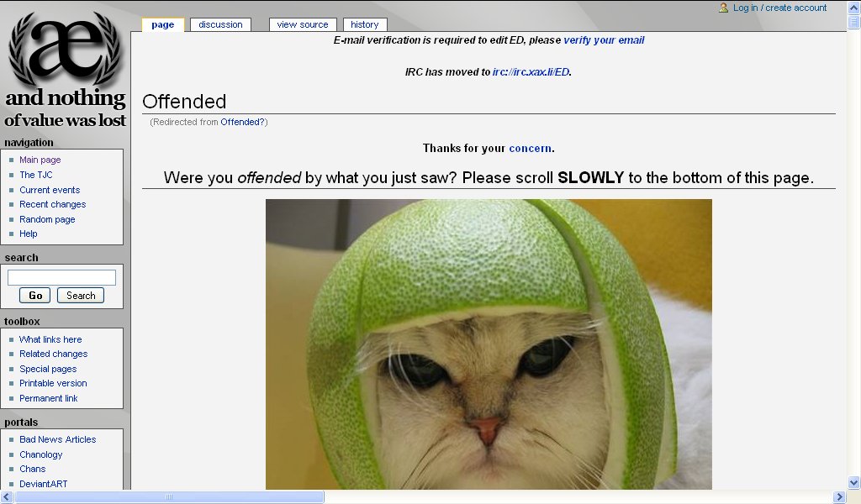This screenshot has width=861, height=504.
Task: Open the history tab
Action: 365,24
